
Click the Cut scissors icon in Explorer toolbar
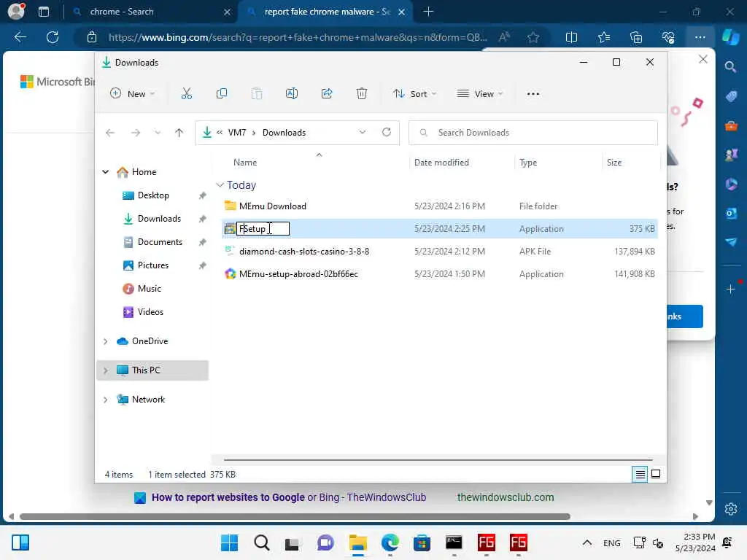[186, 94]
